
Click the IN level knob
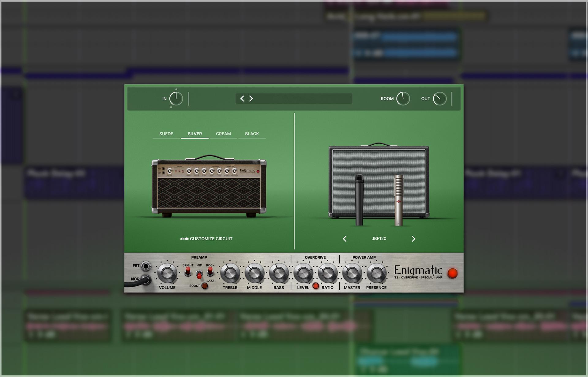click(176, 99)
